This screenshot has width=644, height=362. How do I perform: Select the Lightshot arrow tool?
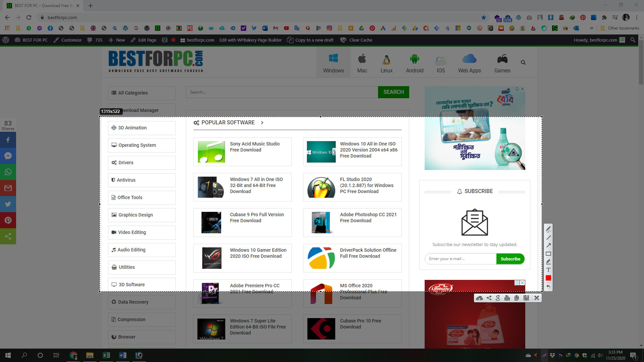(x=548, y=246)
